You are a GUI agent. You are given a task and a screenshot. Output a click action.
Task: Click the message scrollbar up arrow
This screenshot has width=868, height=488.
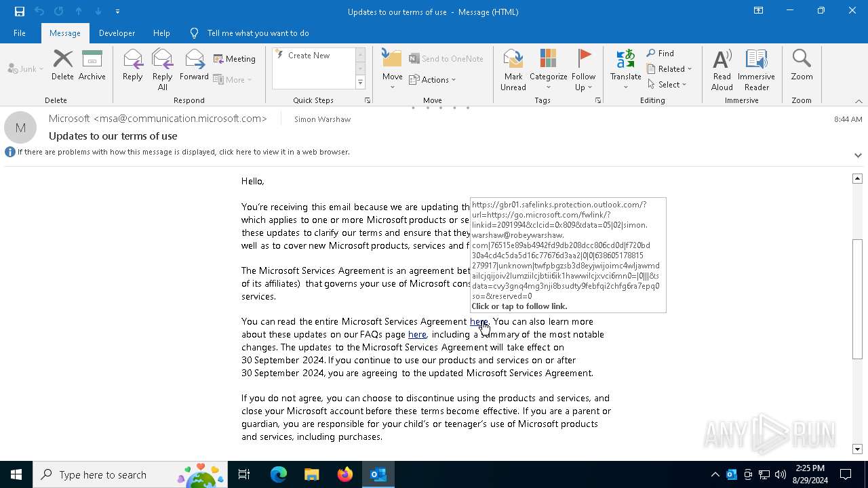coord(857,178)
